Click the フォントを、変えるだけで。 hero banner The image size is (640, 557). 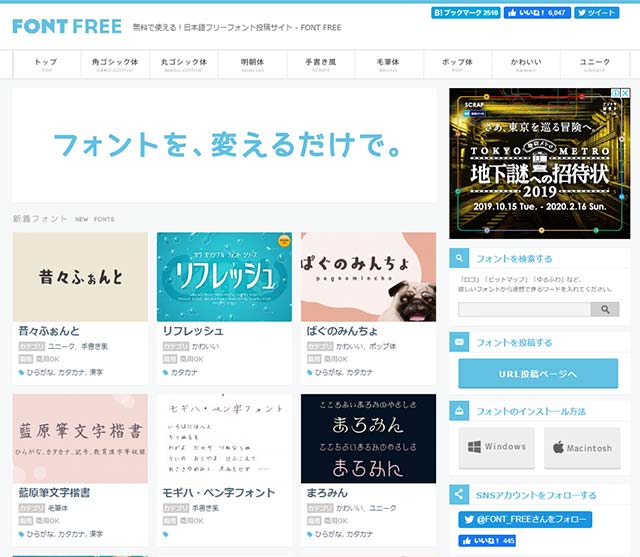click(x=224, y=145)
